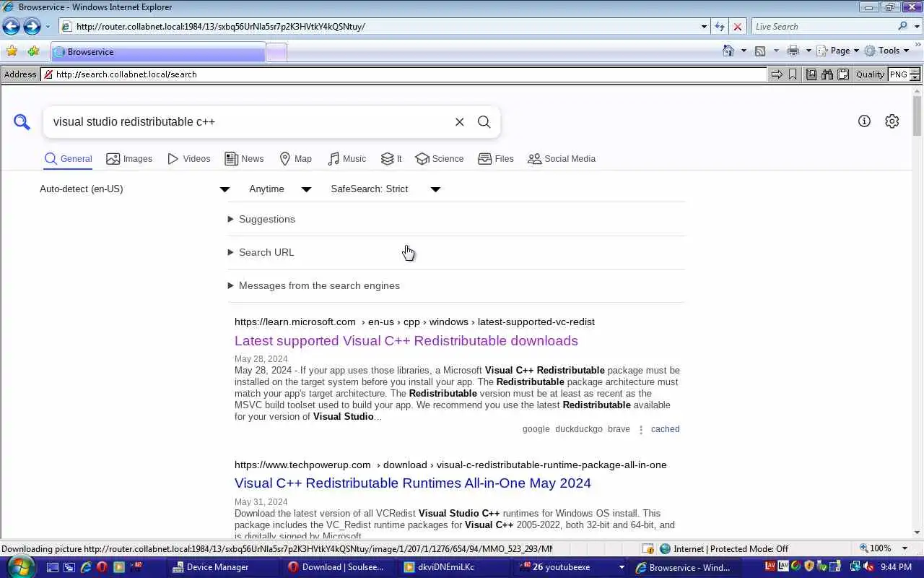
Task: Click the status bar security shield icon
Action: click(648, 548)
